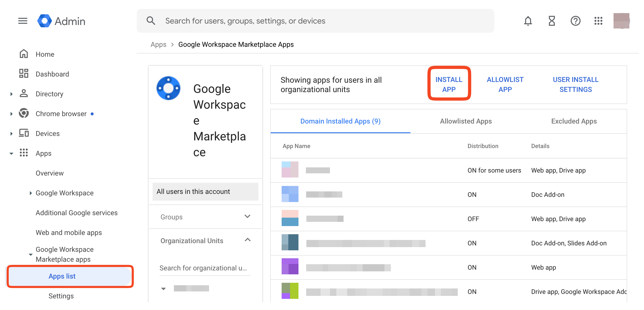Open the help question mark icon
Viewport: 644px width, 310px height.
[x=575, y=21]
